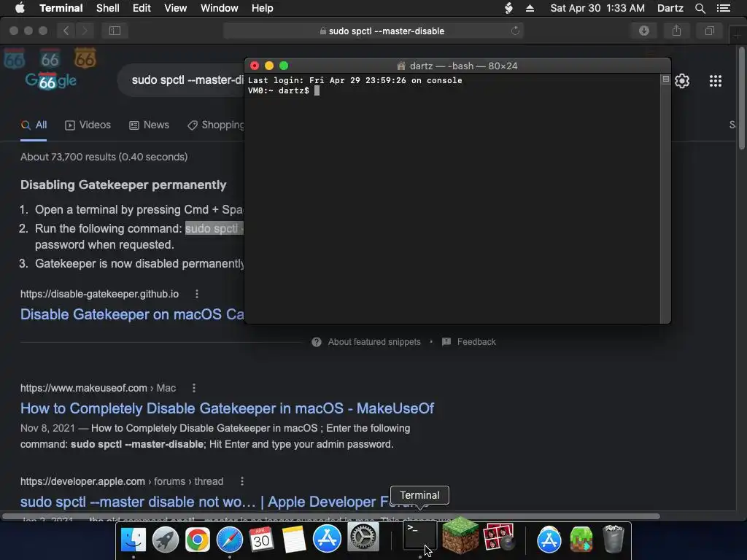The image size is (747, 560).
Task: Show Safari downloads
Action: coord(644,31)
